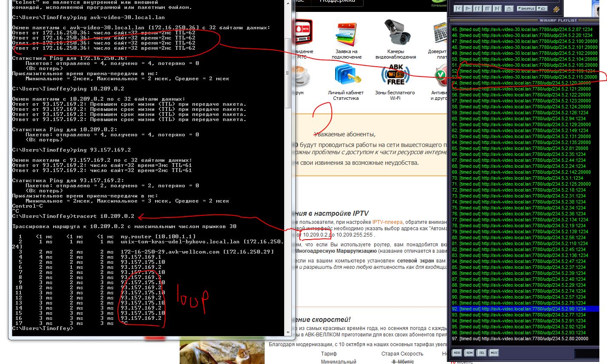The height and width of the screenshot is (364, 607).
Task: Select playlist entry 96 ending 234.5.2.93:1234
Action: (525, 333)
